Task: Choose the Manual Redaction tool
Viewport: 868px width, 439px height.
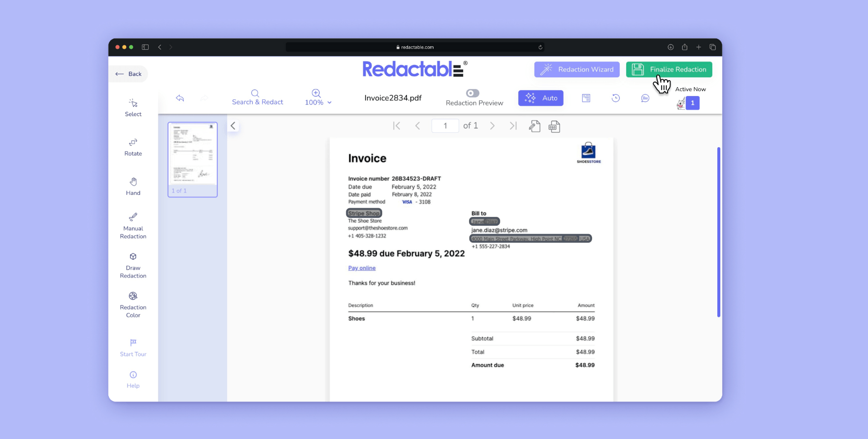Action: tap(133, 225)
